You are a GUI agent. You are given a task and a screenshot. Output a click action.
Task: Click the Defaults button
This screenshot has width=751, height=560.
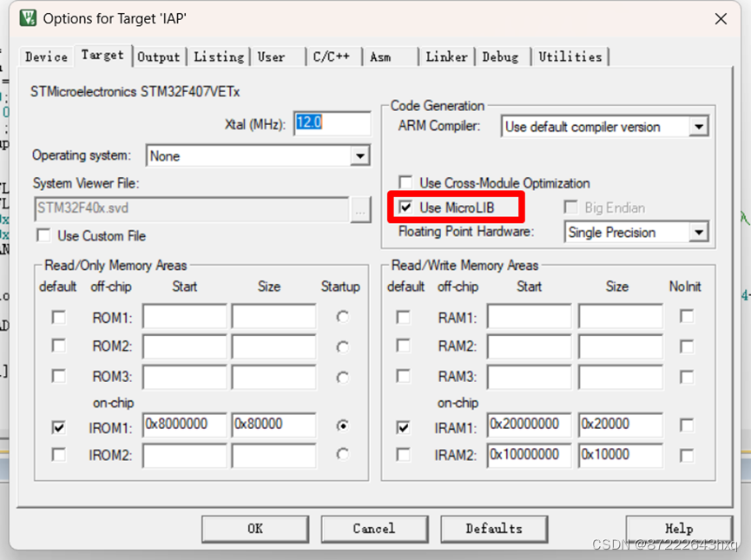click(x=493, y=528)
